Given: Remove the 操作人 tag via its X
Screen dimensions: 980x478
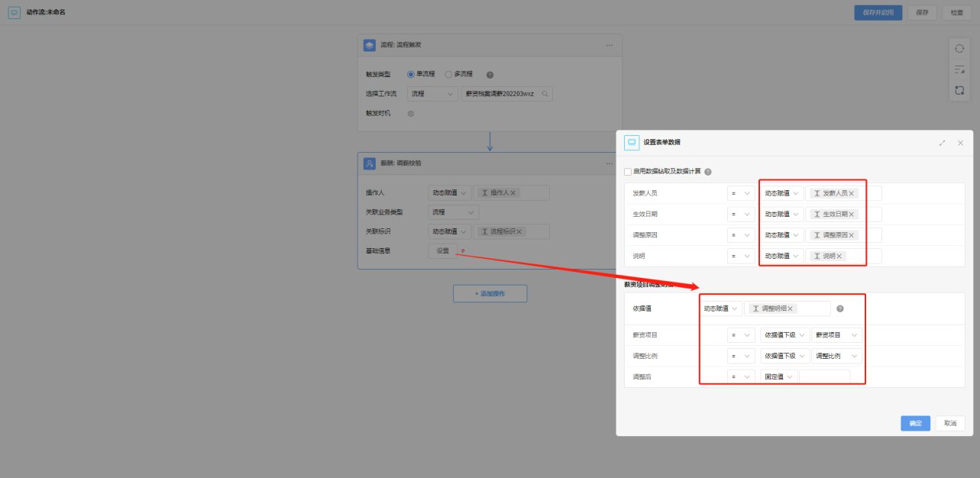Looking at the screenshot, I should click(513, 193).
